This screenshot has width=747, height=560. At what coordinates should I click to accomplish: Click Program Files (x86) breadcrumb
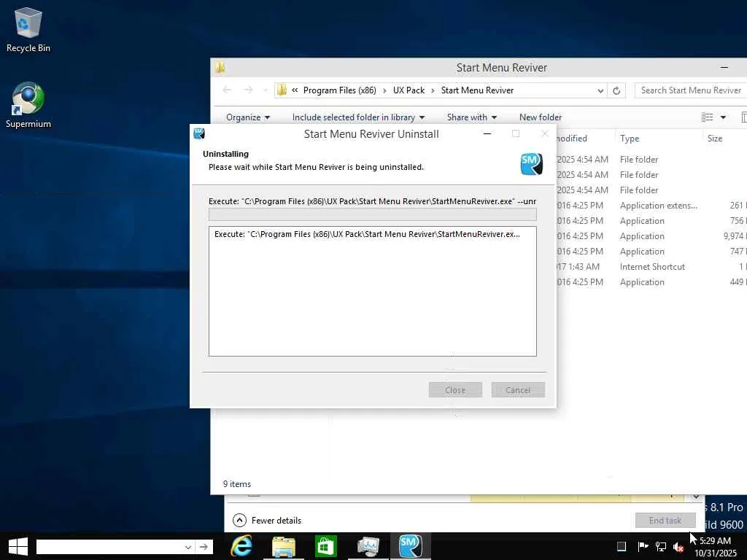340,90
